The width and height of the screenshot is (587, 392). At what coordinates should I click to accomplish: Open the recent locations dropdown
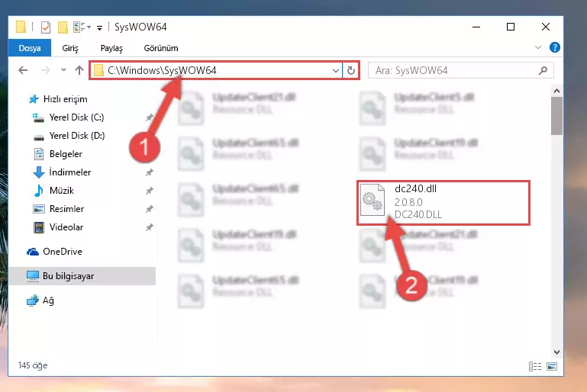63,70
